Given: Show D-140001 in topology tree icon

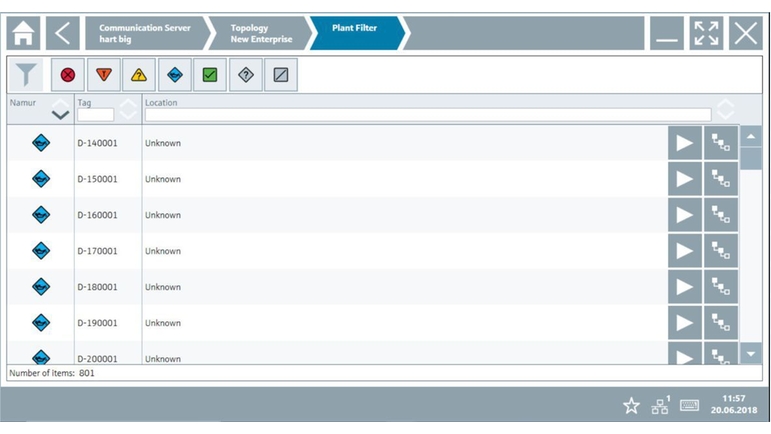Looking at the screenshot, I should pyautogui.click(x=721, y=143).
